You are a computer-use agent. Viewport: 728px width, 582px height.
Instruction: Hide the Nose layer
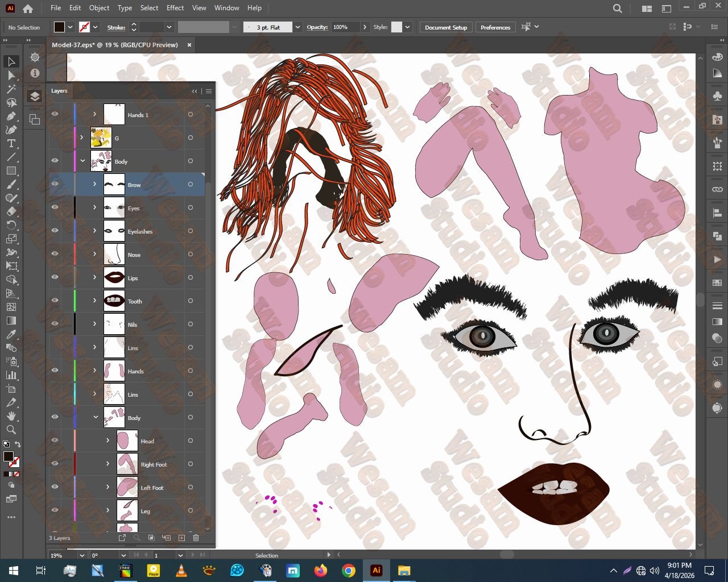point(55,254)
